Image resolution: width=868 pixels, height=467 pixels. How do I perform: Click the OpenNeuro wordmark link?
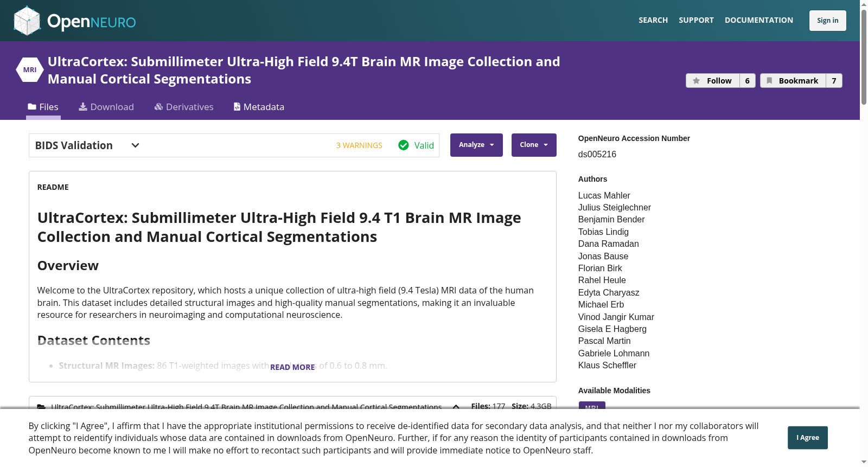tap(92, 21)
